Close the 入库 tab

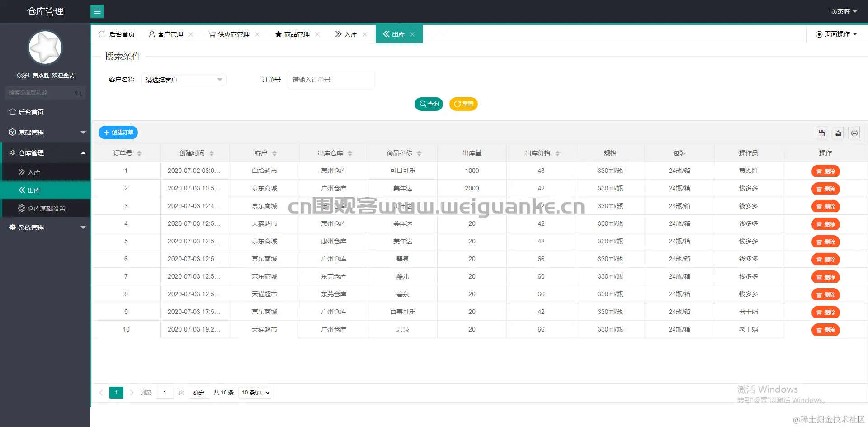pos(365,34)
